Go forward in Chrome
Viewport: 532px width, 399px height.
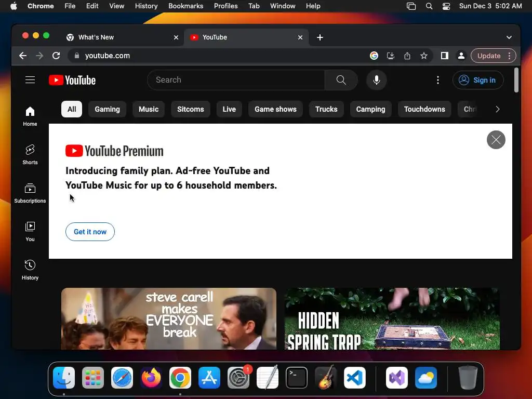point(39,56)
